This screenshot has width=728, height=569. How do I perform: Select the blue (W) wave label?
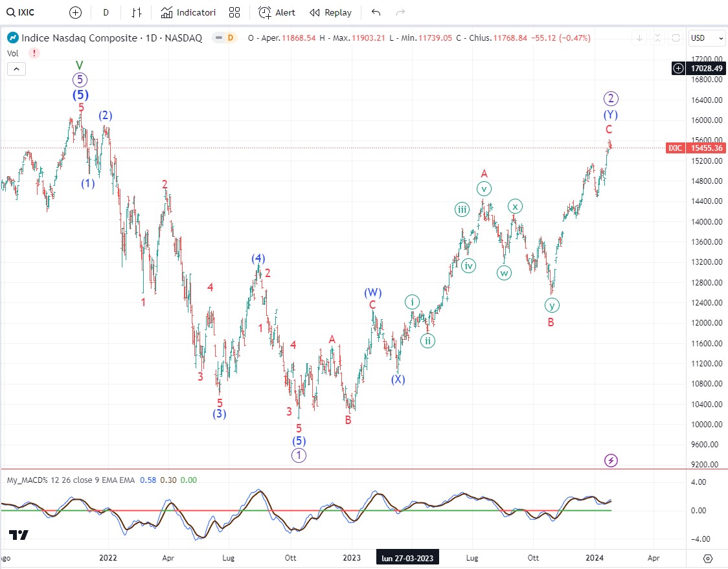[x=373, y=293]
